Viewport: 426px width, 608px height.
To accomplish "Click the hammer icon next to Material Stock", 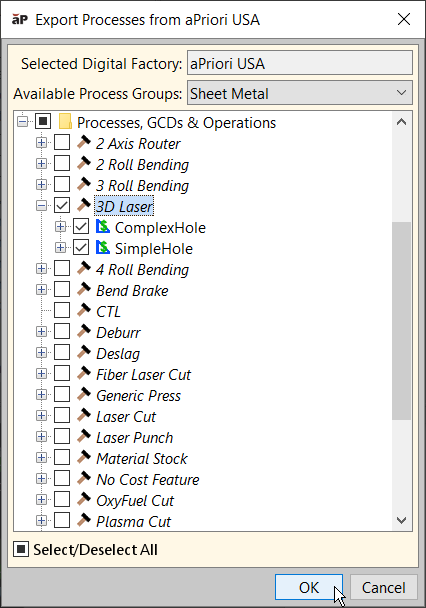I will coord(84,458).
